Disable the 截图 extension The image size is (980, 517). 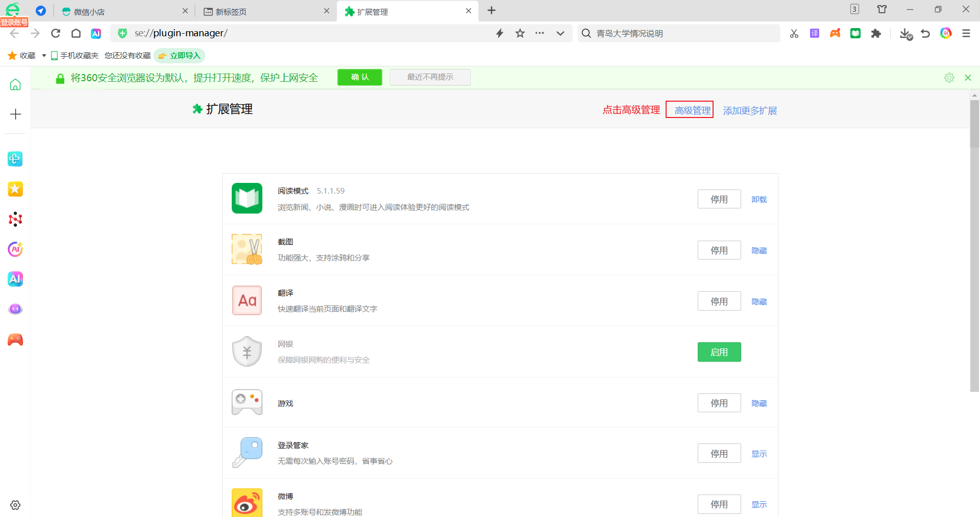click(x=719, y=250)
